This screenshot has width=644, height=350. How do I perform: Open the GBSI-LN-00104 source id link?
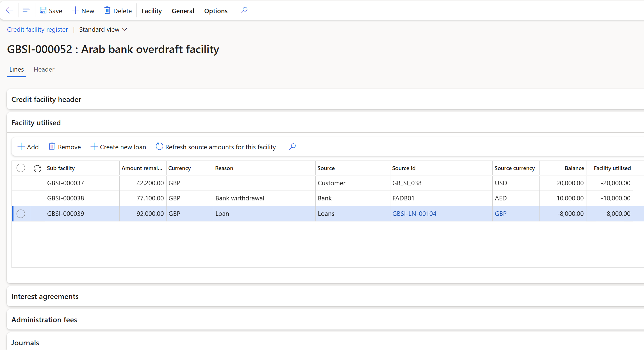click(x=414, y=214)
